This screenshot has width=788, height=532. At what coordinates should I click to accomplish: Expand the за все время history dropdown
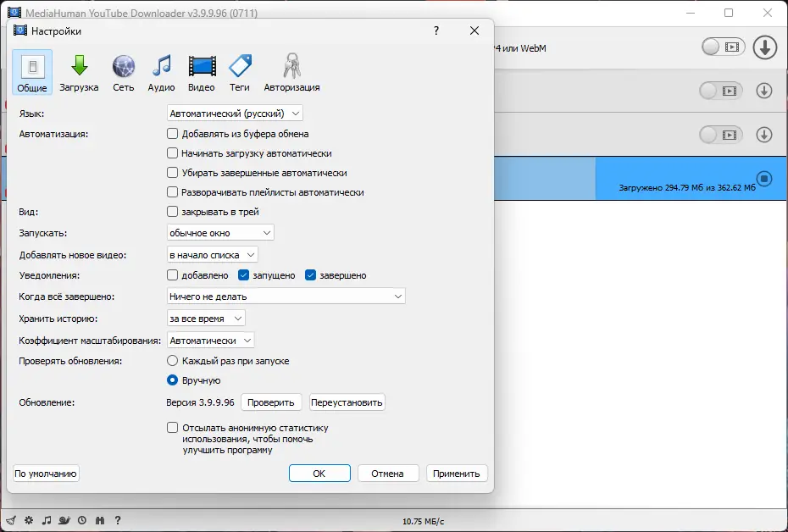click(206, 318)
